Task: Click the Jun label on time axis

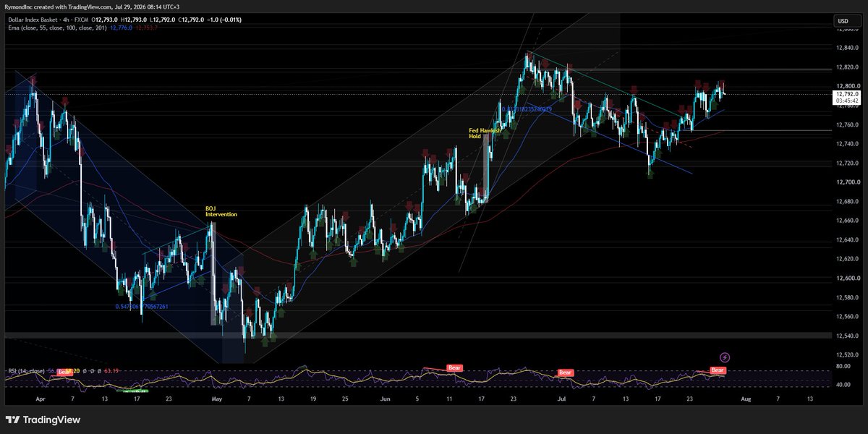Action: (x=384, y=399)
